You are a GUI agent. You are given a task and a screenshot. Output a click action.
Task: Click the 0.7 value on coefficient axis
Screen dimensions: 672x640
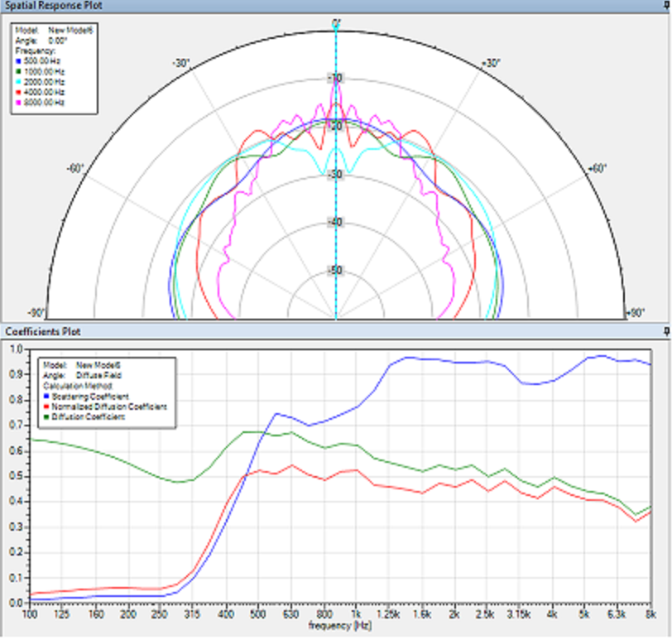tap(16, 426)
